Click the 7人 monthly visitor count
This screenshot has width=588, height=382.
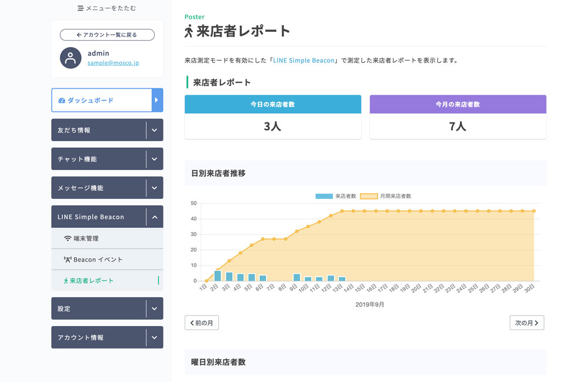tap(458, 127)
